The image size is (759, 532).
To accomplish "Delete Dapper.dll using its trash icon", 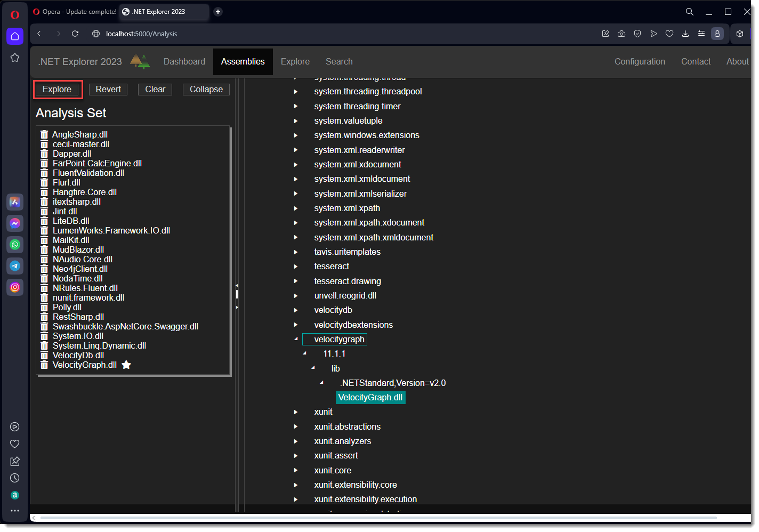I will click(44, 154).
